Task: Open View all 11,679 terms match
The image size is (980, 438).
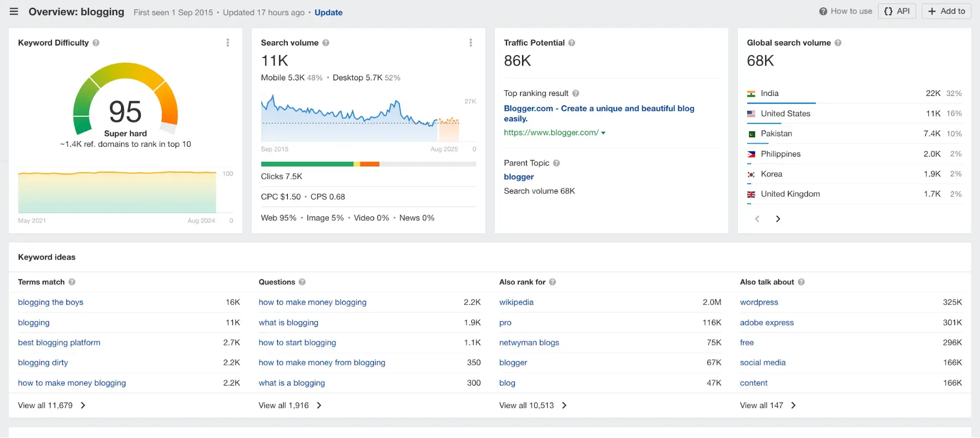Action: [51, 405]
